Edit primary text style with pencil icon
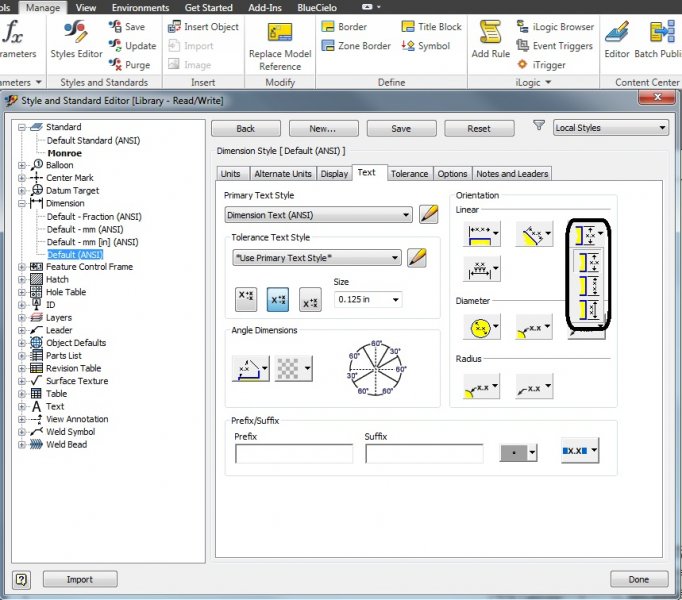 tap(429, 214)
